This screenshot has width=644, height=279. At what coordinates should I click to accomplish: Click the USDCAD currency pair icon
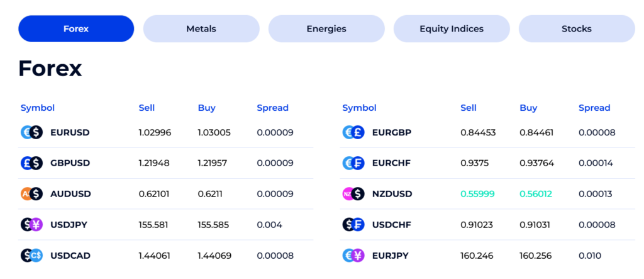[x=31, y=255]
